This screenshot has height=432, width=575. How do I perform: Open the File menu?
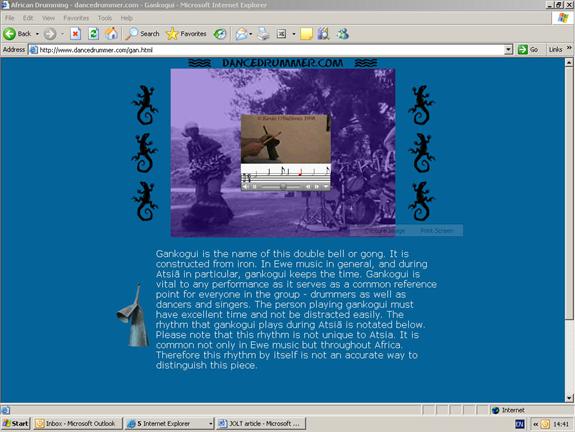coord(10,18)
